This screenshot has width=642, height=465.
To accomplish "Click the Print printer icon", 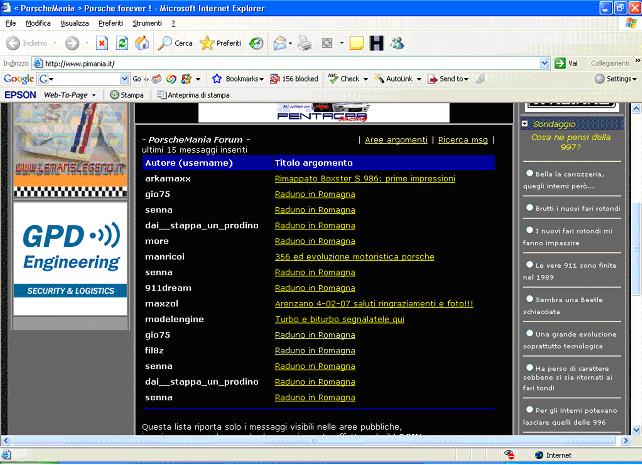I will point(304,43).
